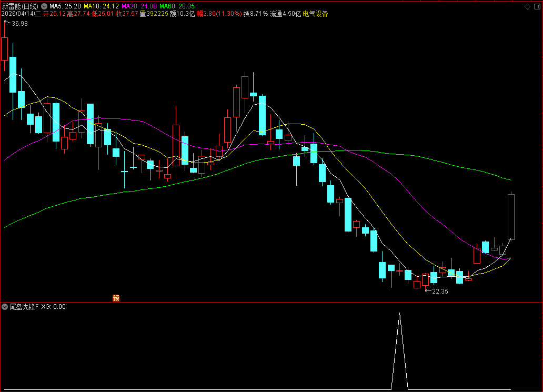Image resolution: width=543 pixels, height=392 pixels.
Task: Click the 流通4.50亿 float value
Action: coord(285,14)
